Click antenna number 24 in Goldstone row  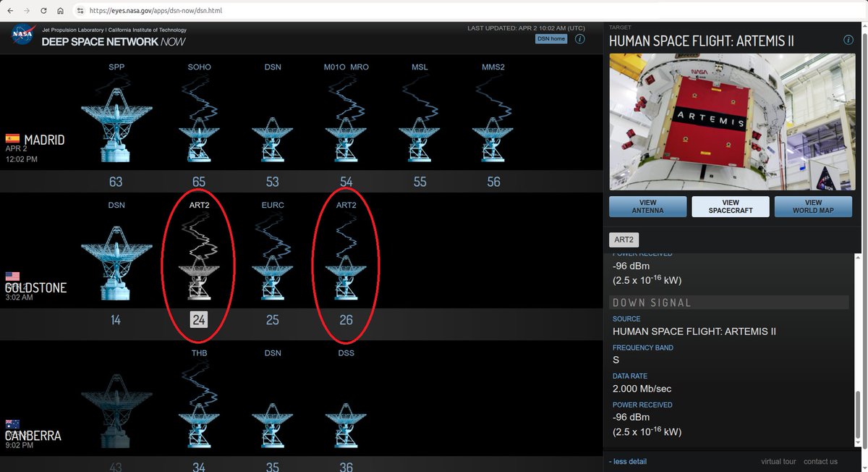[199, 319]
